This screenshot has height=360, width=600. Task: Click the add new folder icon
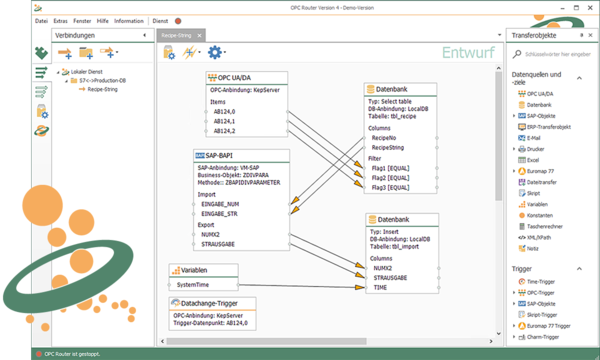[86, 53]
